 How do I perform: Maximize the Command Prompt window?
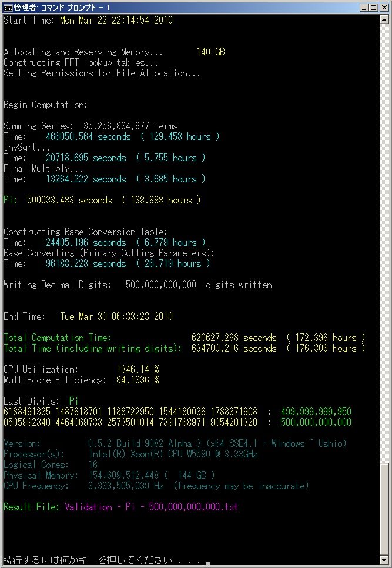pos(374,7)
